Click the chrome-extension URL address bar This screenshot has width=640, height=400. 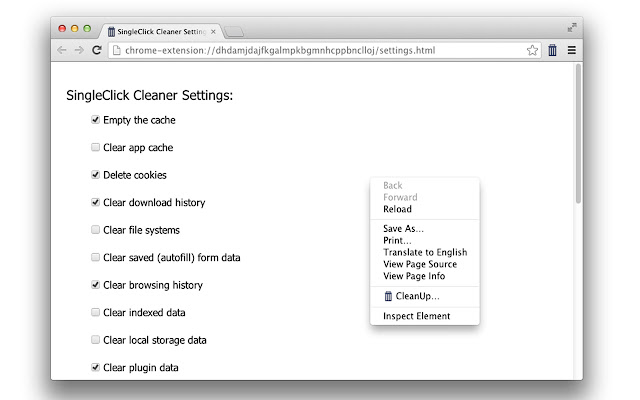[x=320, y=50]
